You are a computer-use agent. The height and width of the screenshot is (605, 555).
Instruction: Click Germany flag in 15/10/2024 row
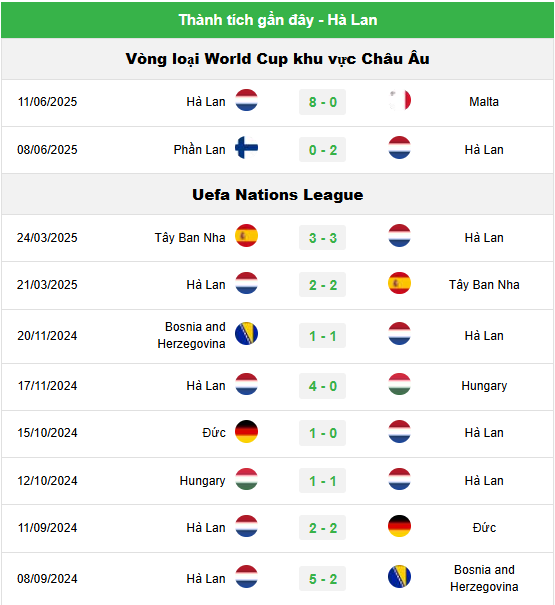pyautogui.click(x=246, y=431)
